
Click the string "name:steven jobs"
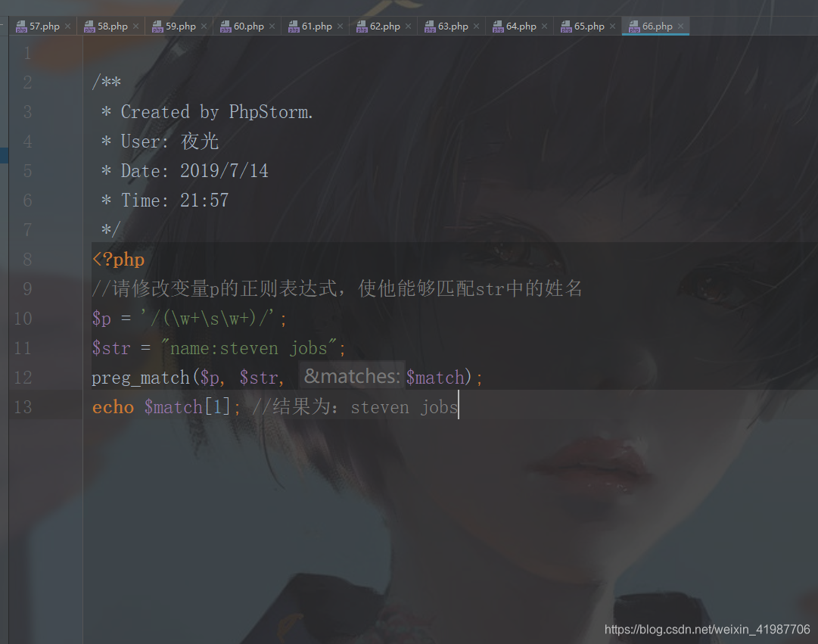(x=249, y=347)
